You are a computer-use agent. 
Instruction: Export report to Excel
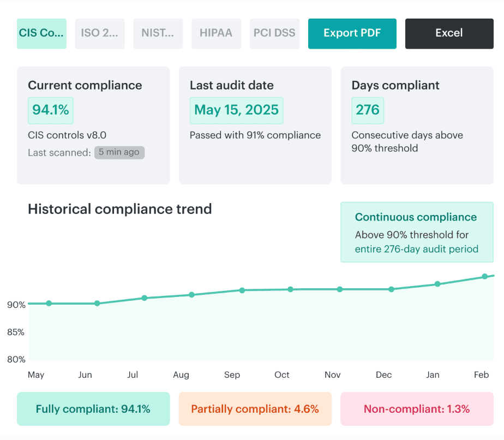pos(449,33)
